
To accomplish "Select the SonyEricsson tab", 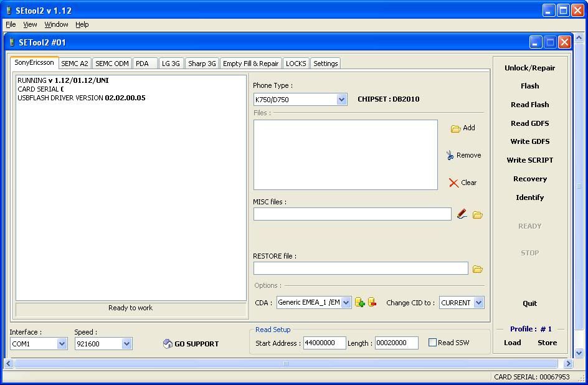I will point(34,62).
